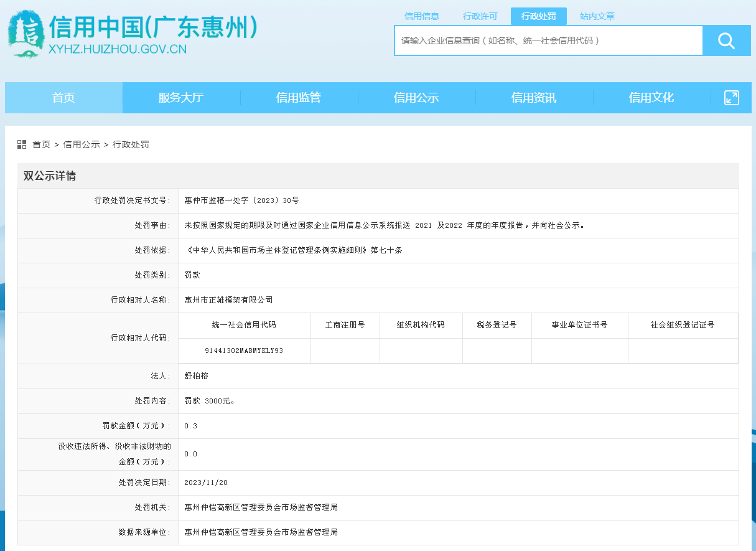Click legal representative name 舒柏榕
Viewport: 756px width, 551px height.
point(197,376)
